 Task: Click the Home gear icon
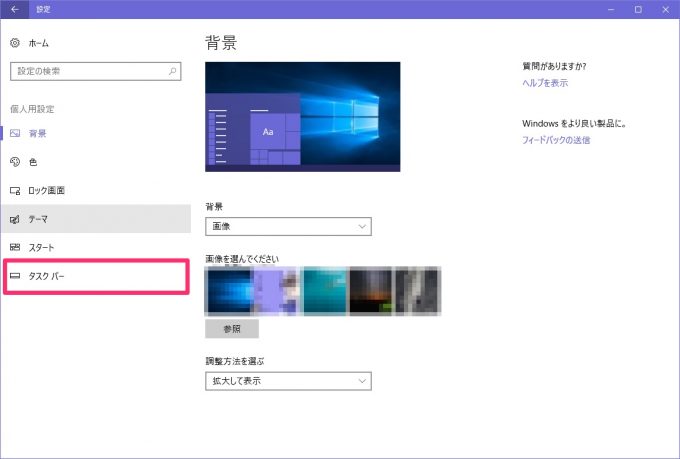click(x=15, y=43)
